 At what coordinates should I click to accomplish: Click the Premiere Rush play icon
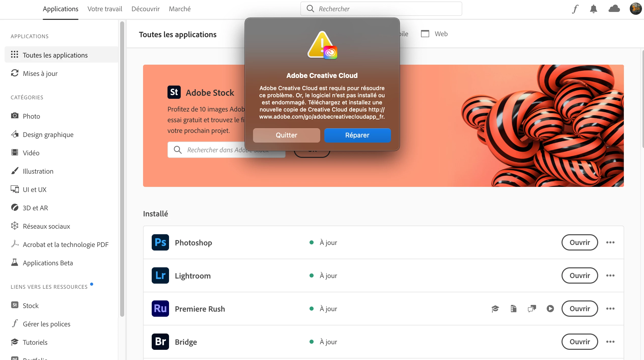point(550,309)
